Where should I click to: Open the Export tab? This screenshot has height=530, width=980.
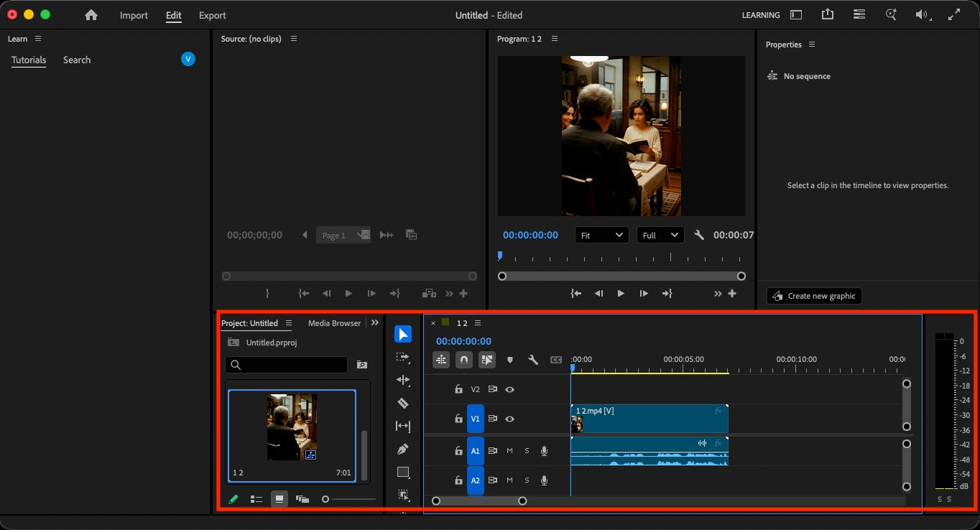(x=212, y=15)
